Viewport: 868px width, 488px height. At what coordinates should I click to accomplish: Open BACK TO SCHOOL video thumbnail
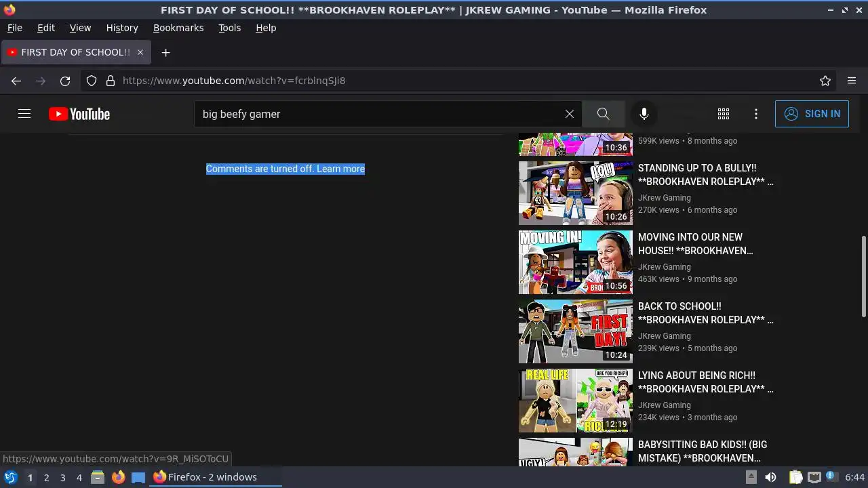point(576,331)
